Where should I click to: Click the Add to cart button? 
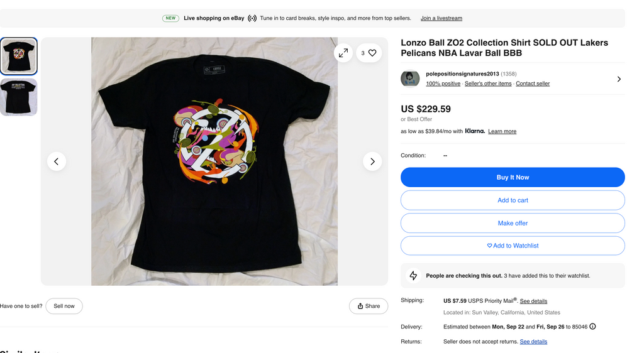click(x=513, y=200)
